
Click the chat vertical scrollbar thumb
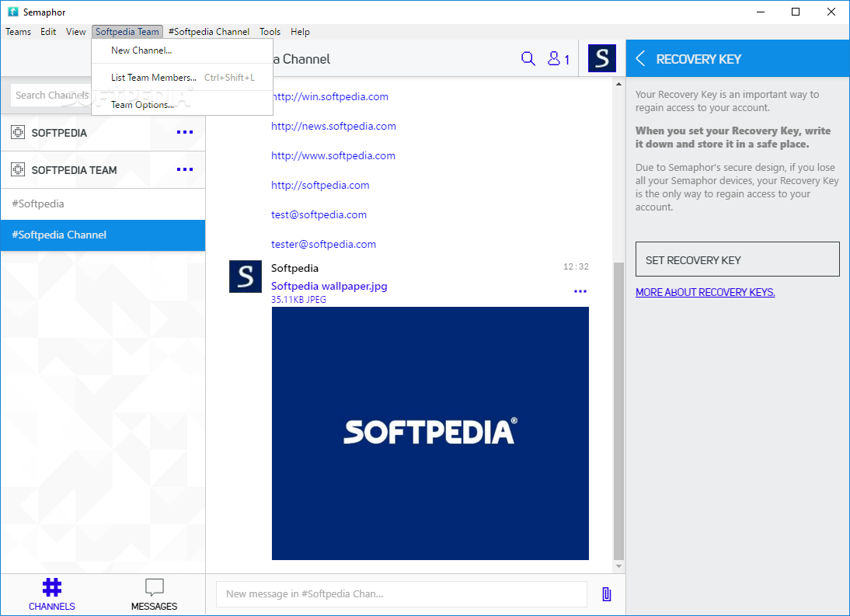coord(618,411)
